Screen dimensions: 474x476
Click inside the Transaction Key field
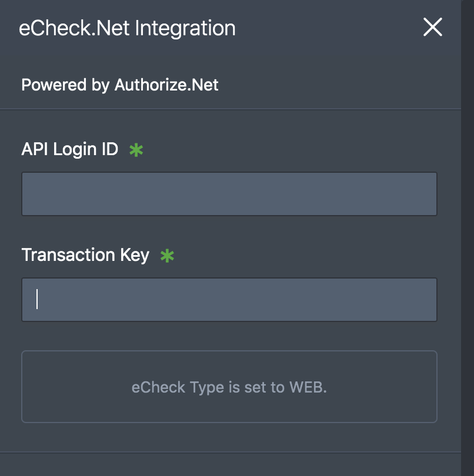pyautogui.click(x=229, y=300)
